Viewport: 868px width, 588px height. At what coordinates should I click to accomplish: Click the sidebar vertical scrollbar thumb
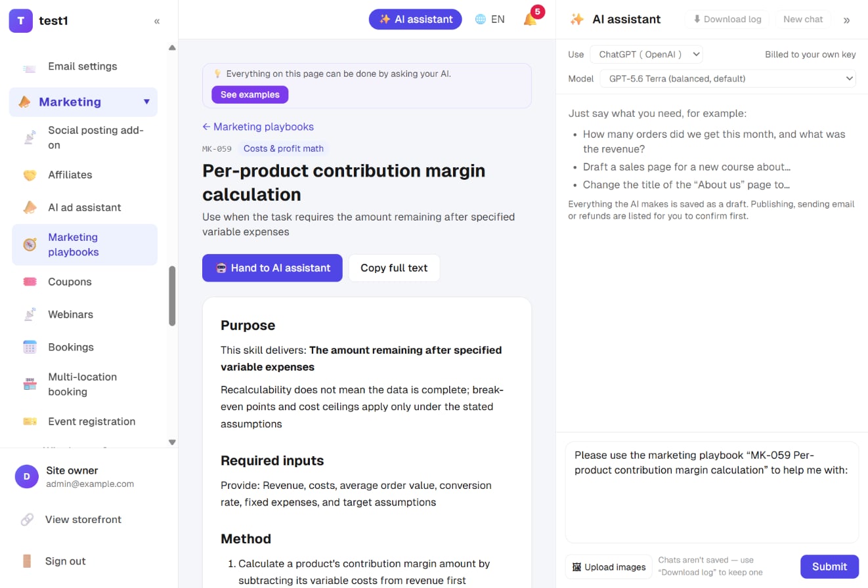click(172, 295)
